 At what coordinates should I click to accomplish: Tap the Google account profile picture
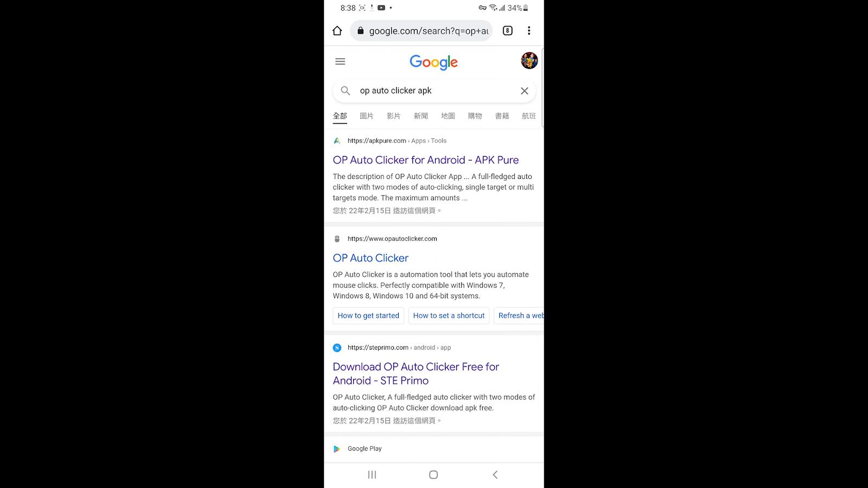pos(529,61)
